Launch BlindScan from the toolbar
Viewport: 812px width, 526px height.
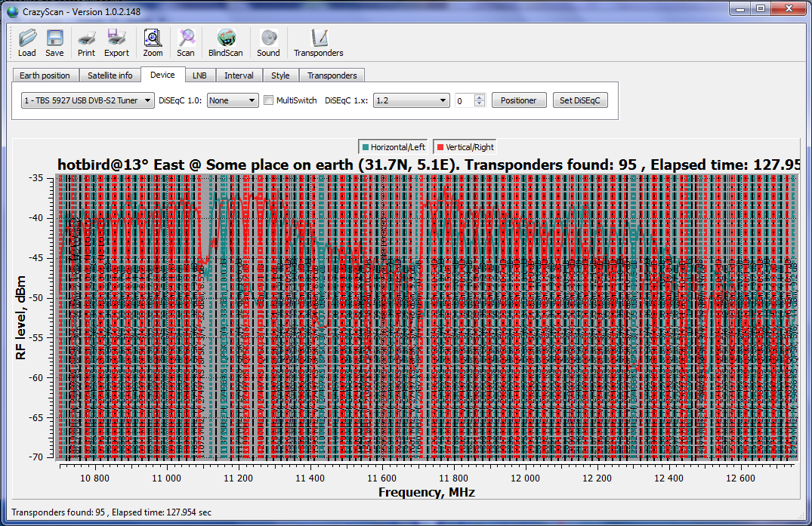point(226,42)
